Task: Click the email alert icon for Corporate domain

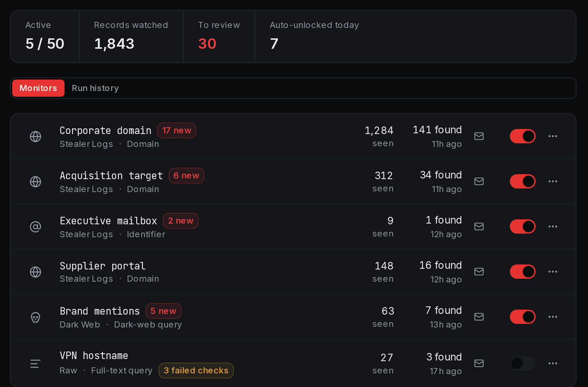Action: pyautogui.click(x=479, y=136)
